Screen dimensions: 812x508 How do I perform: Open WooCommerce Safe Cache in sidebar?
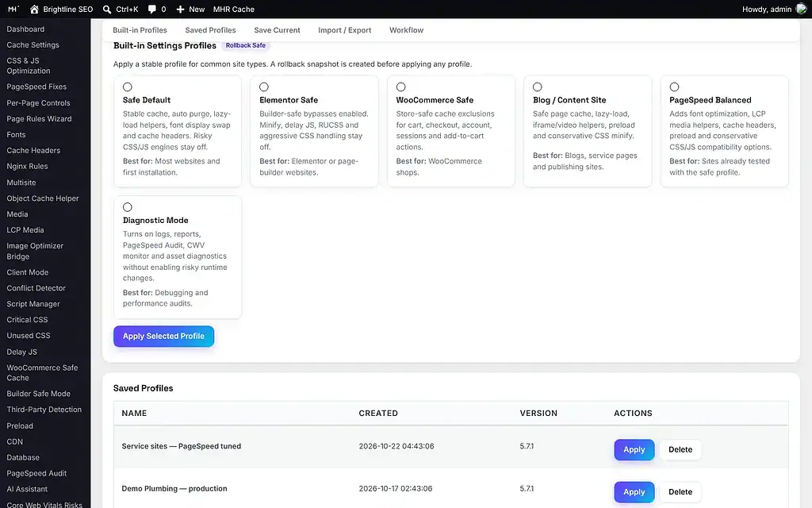pyautogui.click(x=42, y=373)
